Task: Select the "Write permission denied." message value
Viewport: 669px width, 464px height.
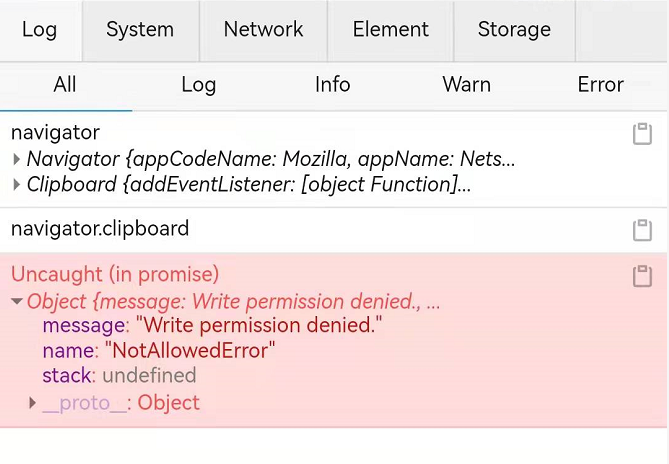Action: coord(259,325)
